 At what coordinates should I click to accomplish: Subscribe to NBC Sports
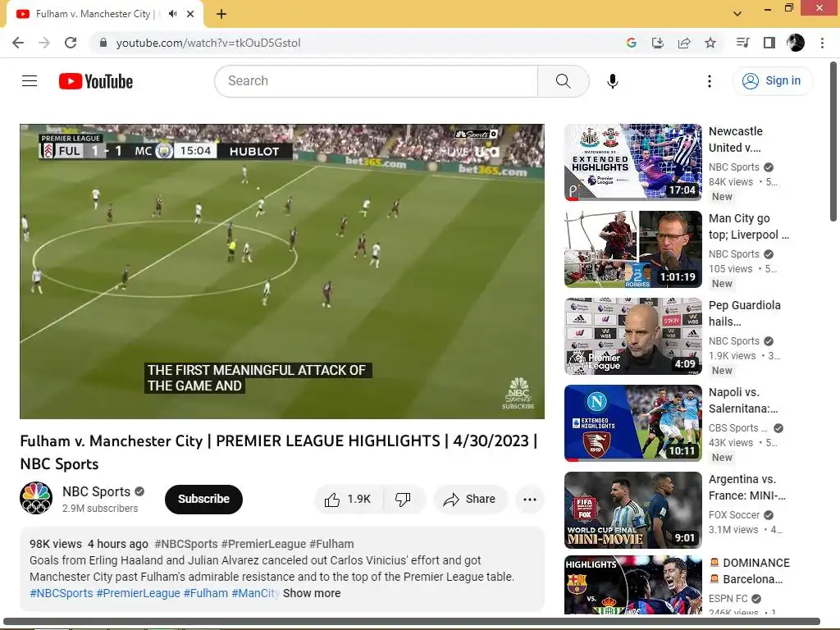(203, 499)
